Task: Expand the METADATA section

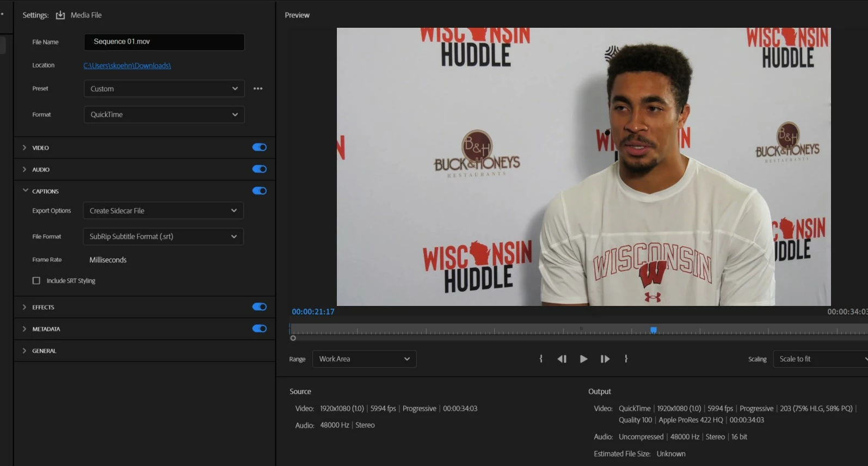Action: coord(24,329)
